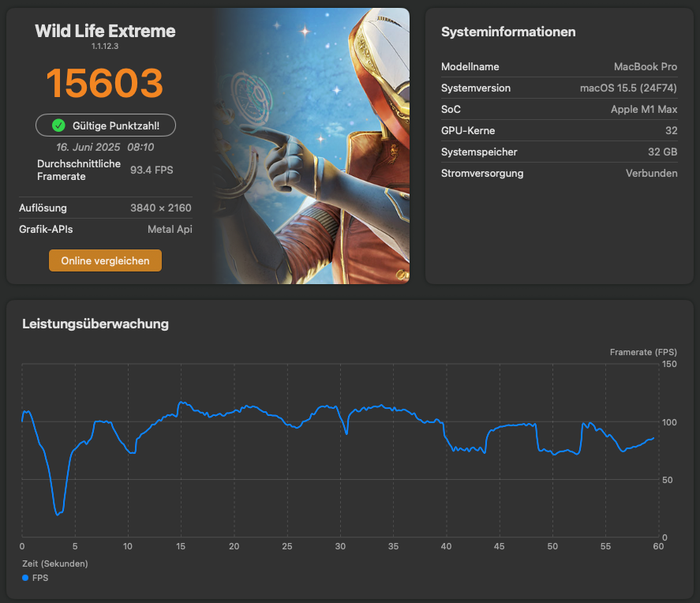Click the Auflösung label
The width and height of the screenshot is (700, 603).
pos(43,208)
